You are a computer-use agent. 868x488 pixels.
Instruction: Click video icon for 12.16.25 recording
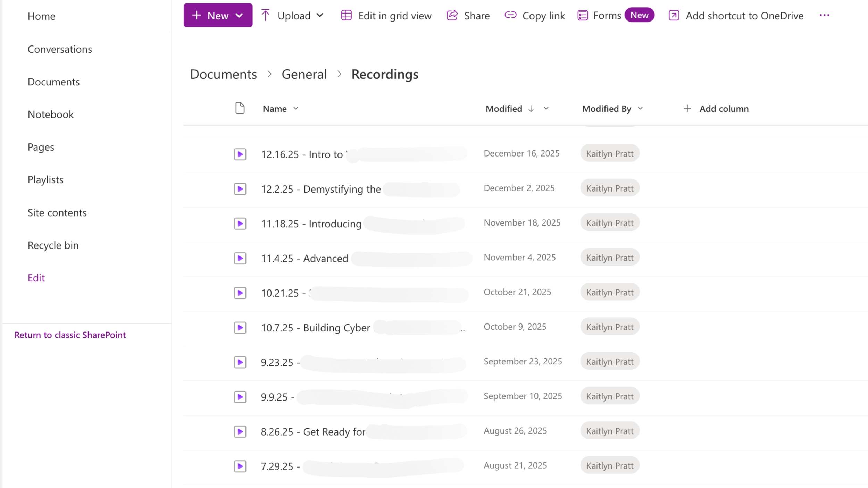pyautogui.click(x=240, y=154)
